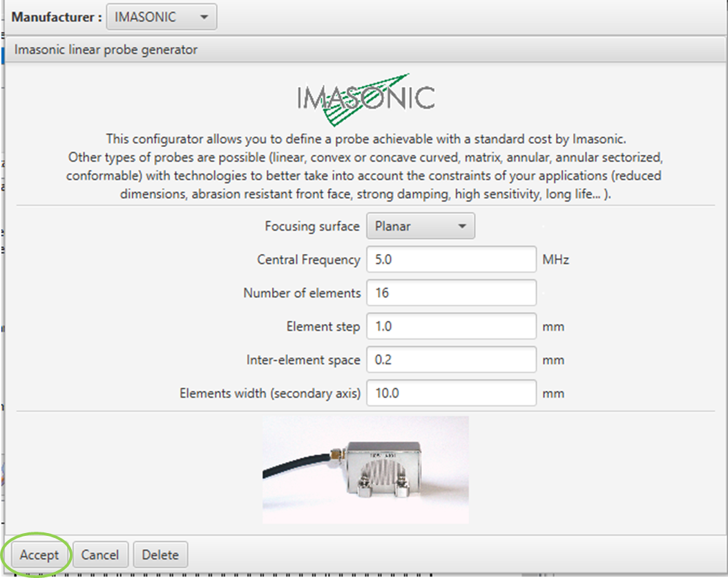Image resolution: width=728 pixels, height=578 pixels.
Task: Click the IMASONIC logo image
Action: (x=365, y=100)
